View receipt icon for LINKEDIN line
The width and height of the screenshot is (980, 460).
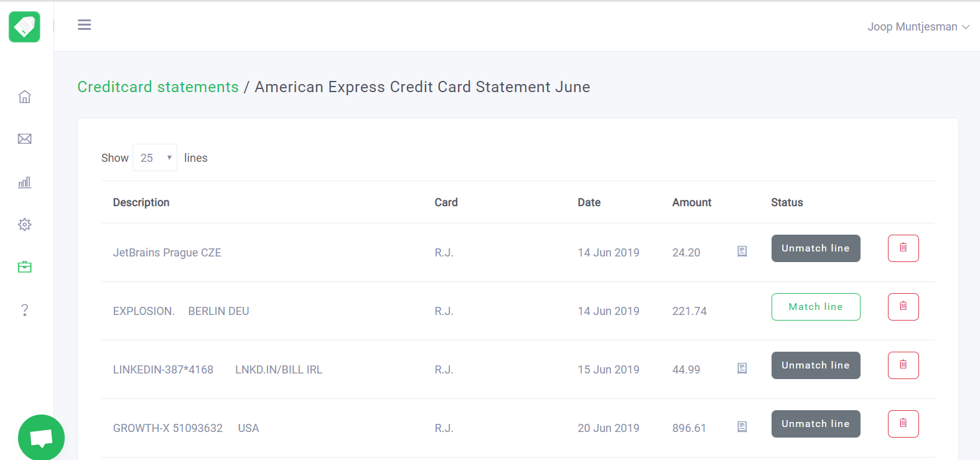(742, 368)
